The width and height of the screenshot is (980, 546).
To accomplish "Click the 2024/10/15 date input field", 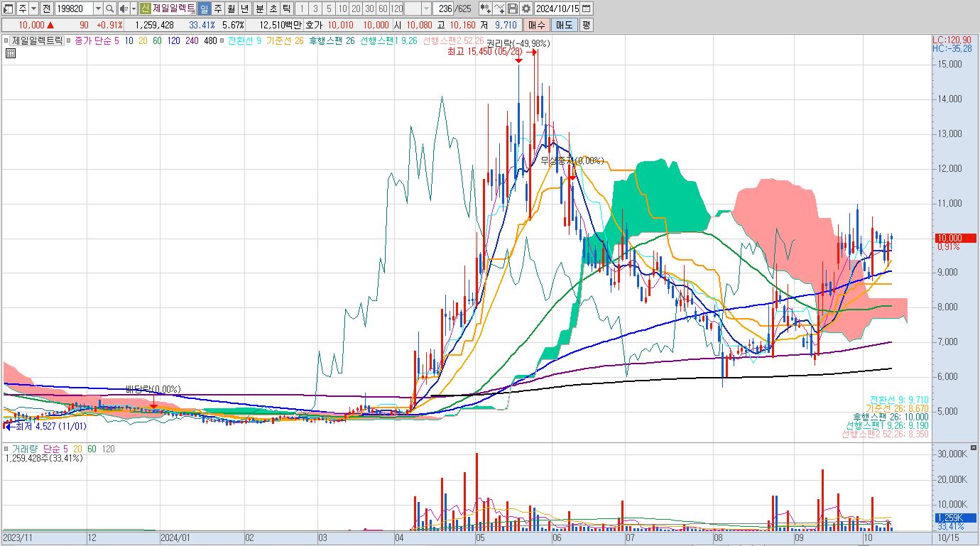I will [557, 9].
